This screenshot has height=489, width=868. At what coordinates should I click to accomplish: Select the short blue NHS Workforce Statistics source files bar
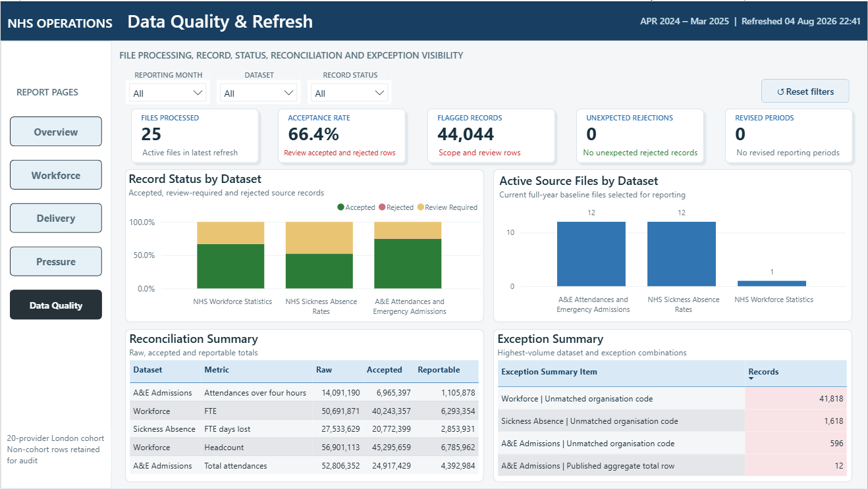pos(772,284)
